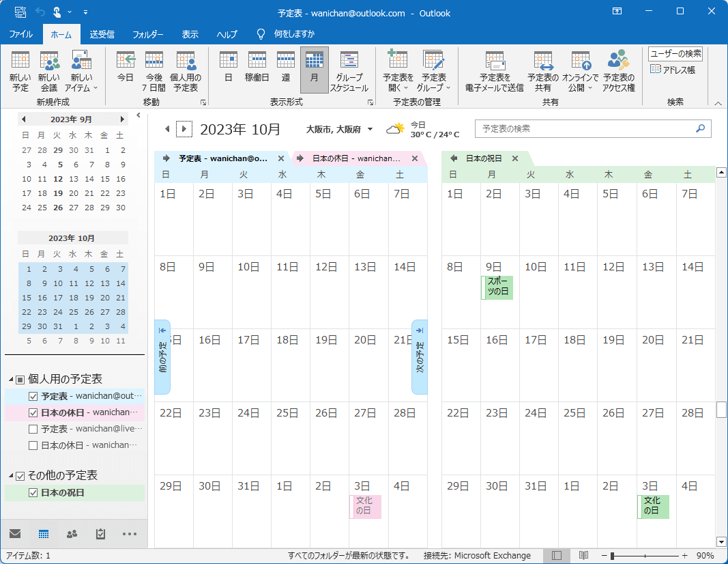Open the 予定表グループ dropdown
Viewport: 728px width, 564px height.
(x=434, y=72)
